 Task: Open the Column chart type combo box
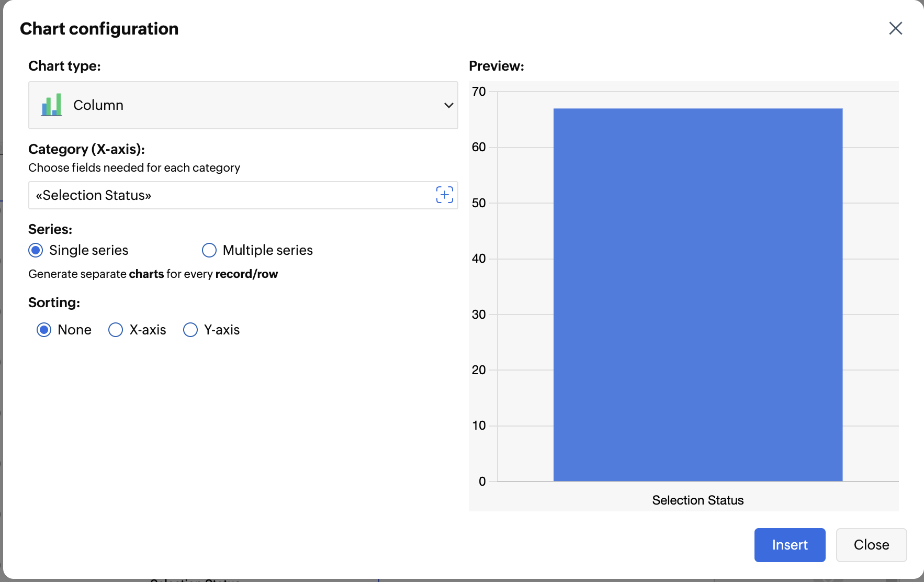[x=243, y=105]
